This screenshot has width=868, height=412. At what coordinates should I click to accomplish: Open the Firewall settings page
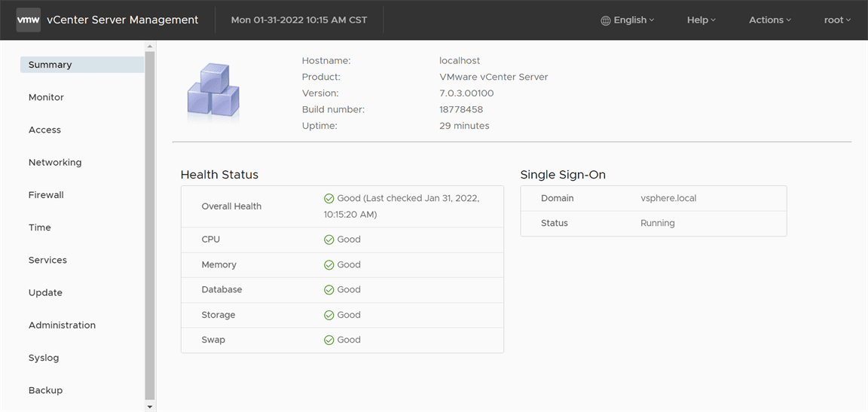point(46,195)
